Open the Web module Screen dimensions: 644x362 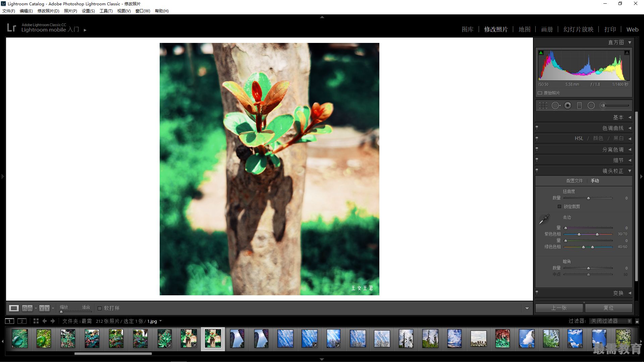632,29
